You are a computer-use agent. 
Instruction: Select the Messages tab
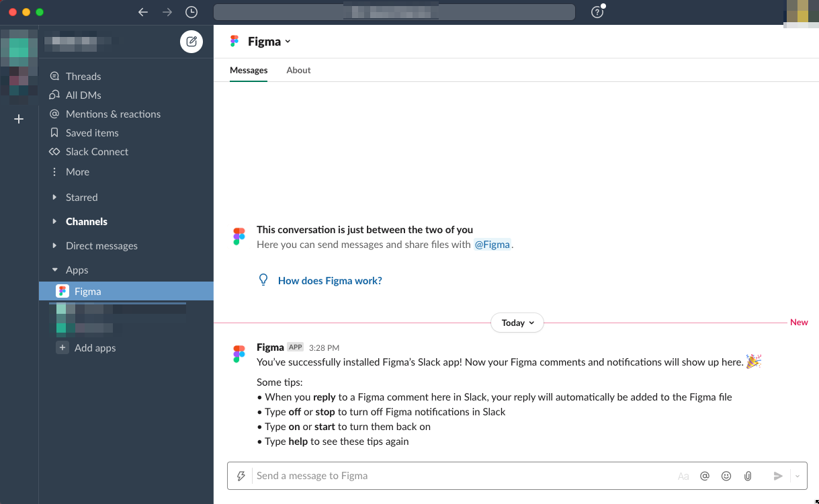[x=249, y=70]
